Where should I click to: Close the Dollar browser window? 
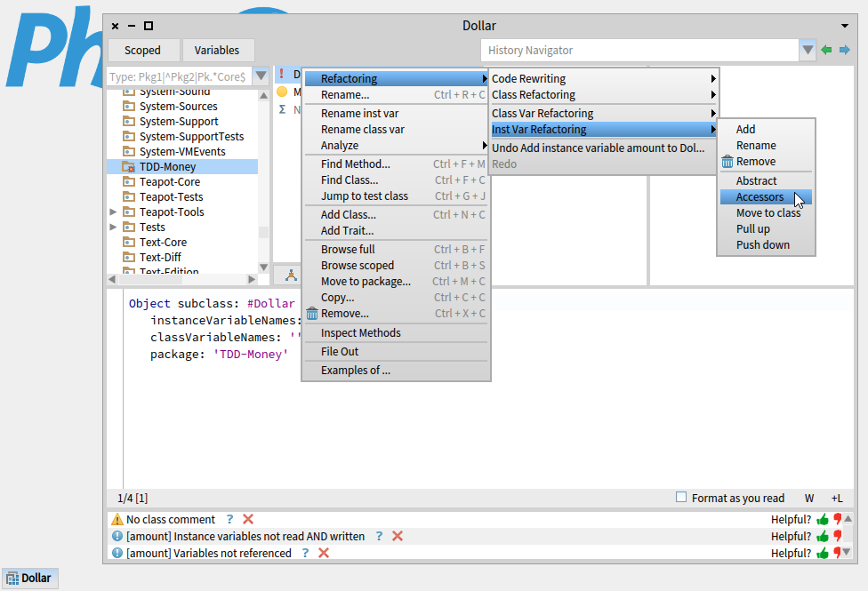[115, 26]
